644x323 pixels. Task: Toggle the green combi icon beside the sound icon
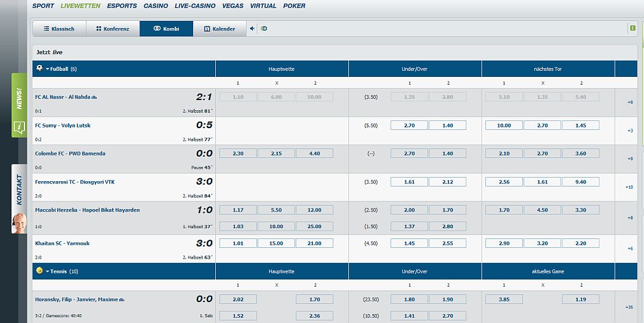[x=264, y=29]
